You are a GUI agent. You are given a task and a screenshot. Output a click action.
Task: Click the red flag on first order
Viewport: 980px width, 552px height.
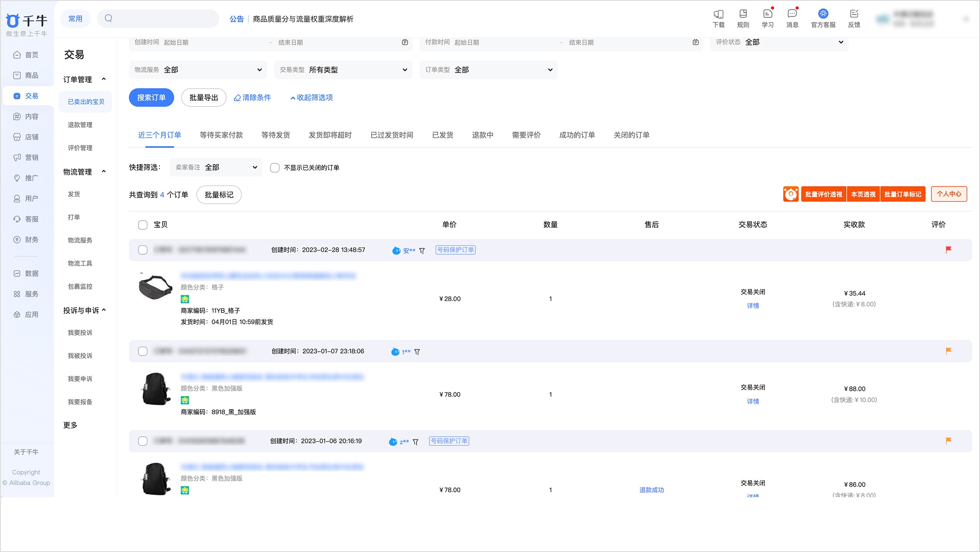pos(948,250)
